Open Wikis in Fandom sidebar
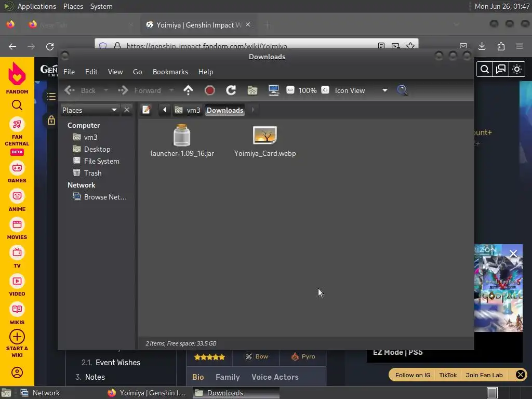Image resolution: width=532 pixels, height=399 pixels. pyautogui.click(x=17, y=314)
